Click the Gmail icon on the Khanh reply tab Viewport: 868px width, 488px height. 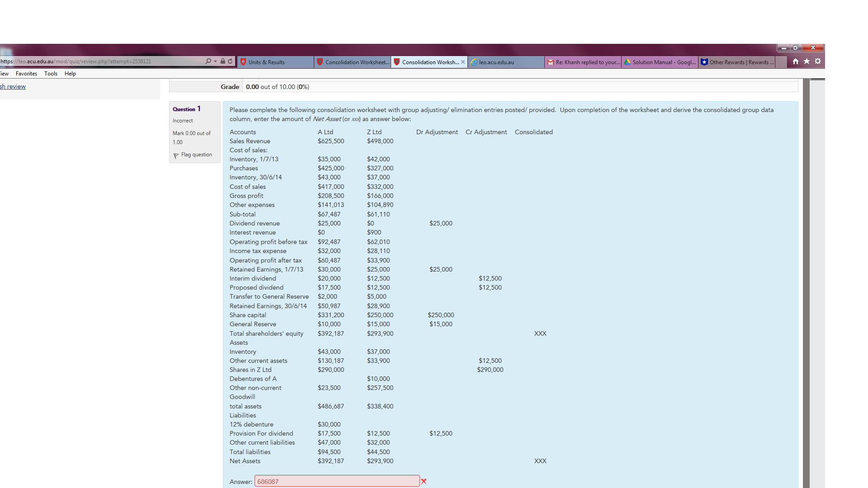click(551, 62)
